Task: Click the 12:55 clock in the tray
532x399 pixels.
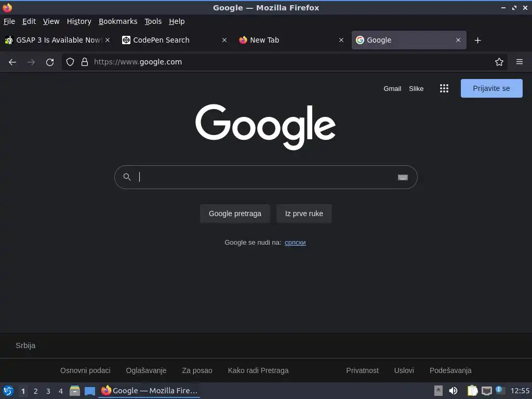Action: (x=520, y=391)
